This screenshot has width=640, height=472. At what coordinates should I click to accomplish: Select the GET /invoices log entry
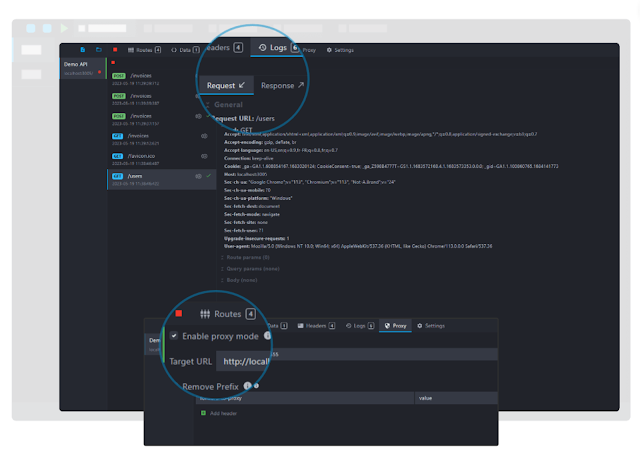[160, 139]
